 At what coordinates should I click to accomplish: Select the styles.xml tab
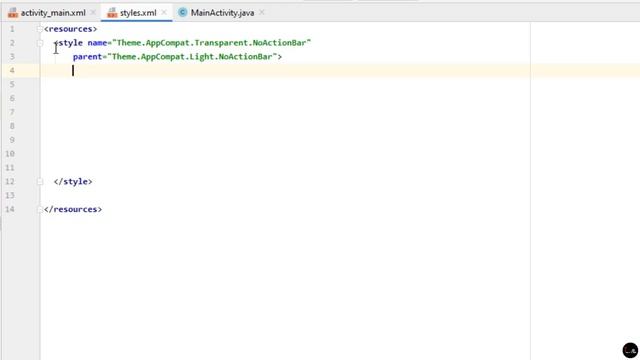[138, 13]
